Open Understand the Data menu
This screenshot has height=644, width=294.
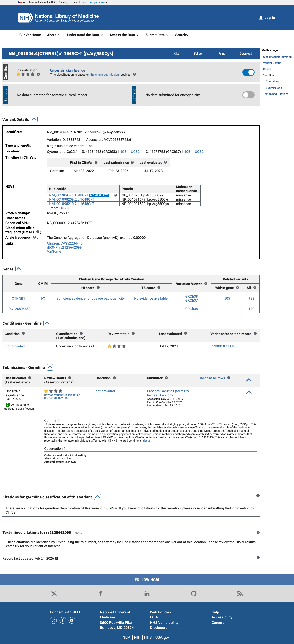click(x=85, y=35)
